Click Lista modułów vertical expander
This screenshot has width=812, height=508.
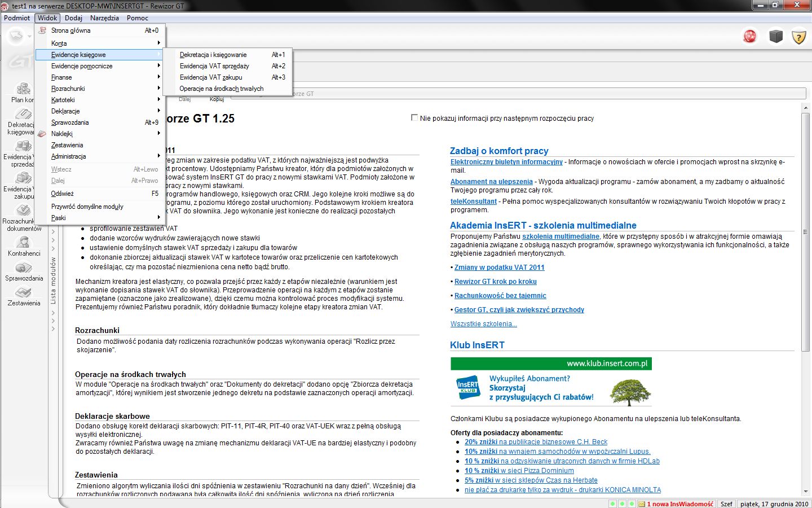[x=54, y=281]
